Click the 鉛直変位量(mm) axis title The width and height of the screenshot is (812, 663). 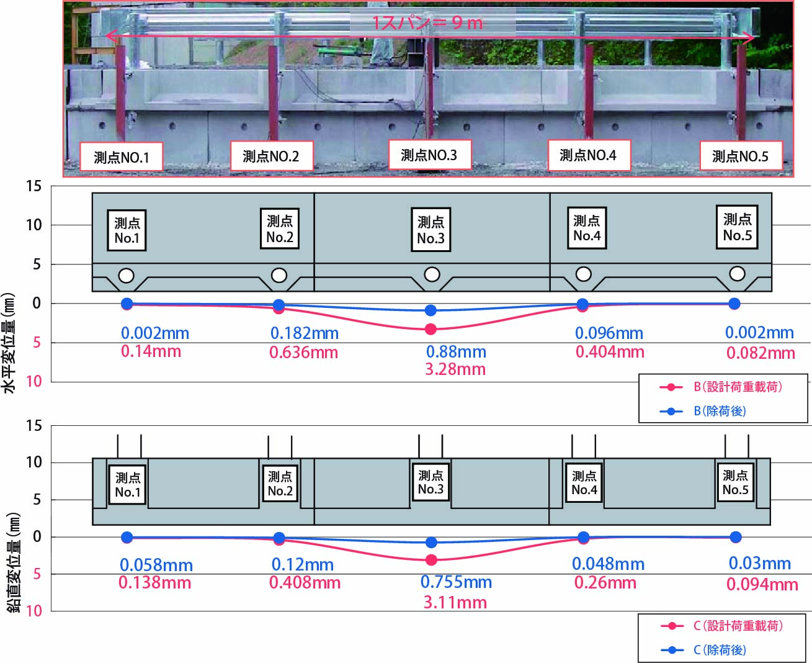click(14, 563)
